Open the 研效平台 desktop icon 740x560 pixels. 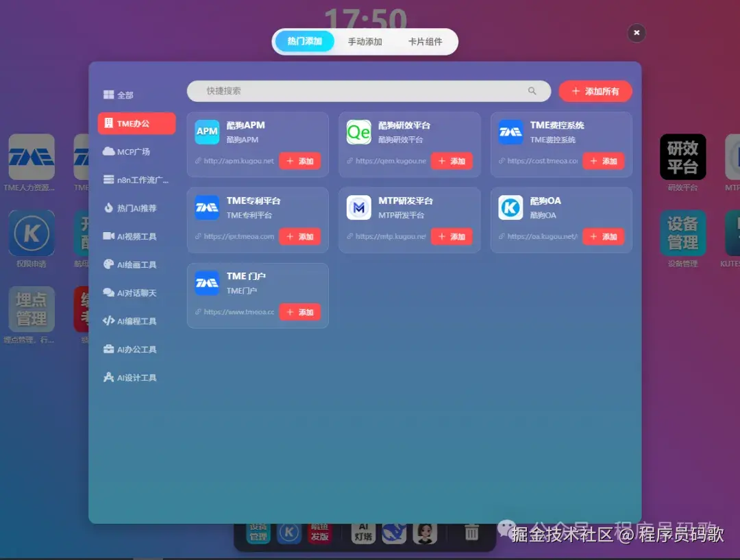point(682,157)
